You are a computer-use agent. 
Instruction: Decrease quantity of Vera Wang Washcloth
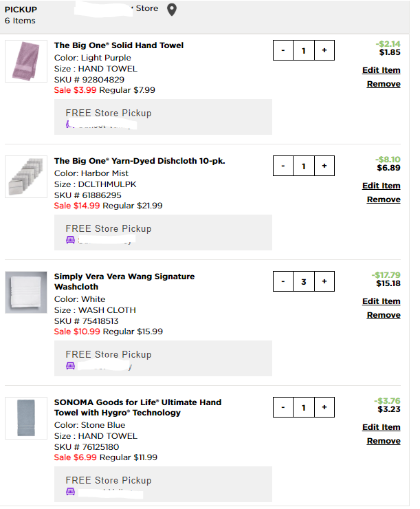pyautogui.click(x=283, y=281)
